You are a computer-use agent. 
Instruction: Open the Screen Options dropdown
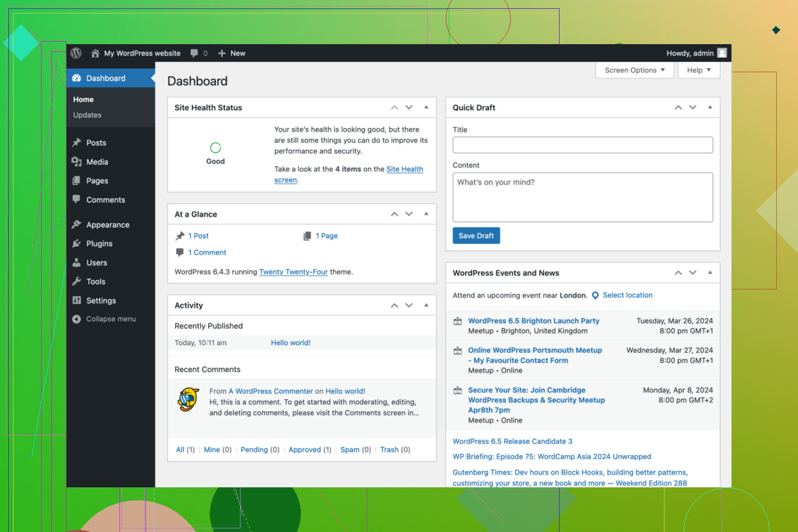point(634,70)
